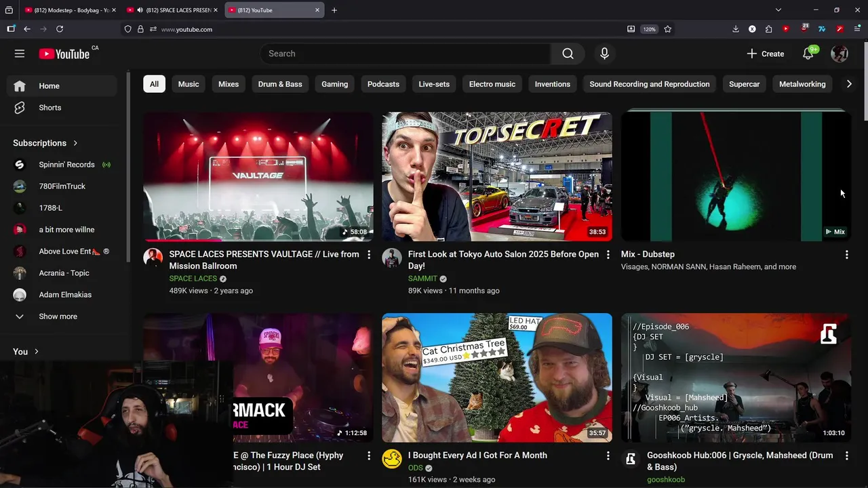Select the Gaming filter chip

[x=334, y=84]
